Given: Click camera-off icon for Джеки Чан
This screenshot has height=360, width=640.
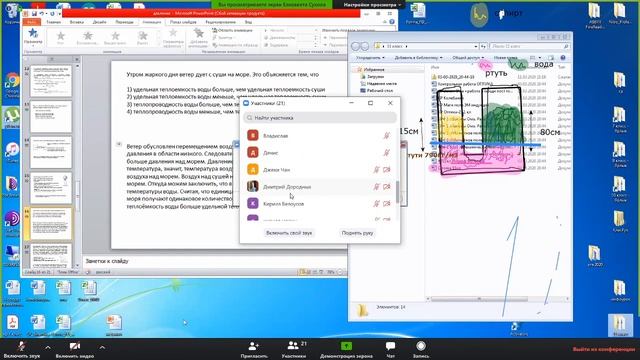Looking at the screenshot, I should 387,169.
